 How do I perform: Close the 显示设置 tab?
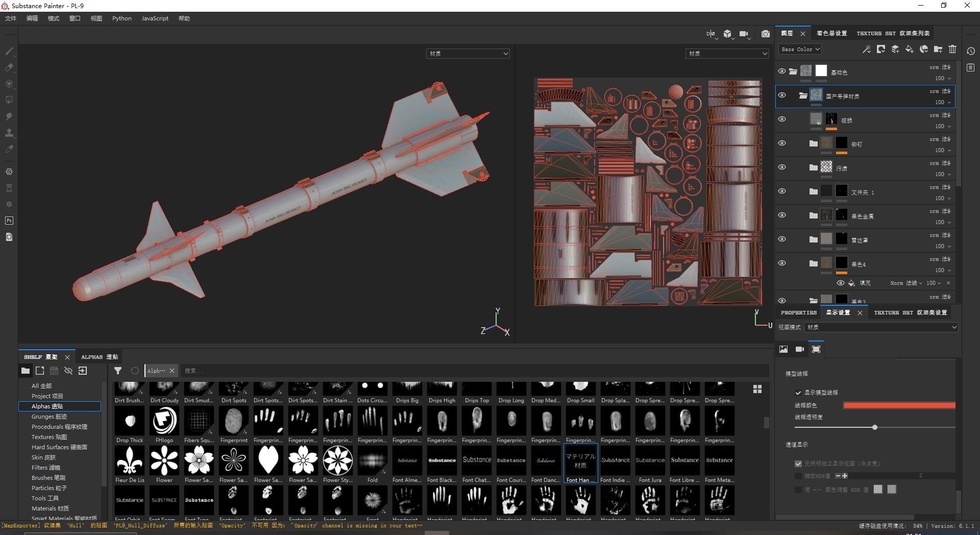pos(860,313)
